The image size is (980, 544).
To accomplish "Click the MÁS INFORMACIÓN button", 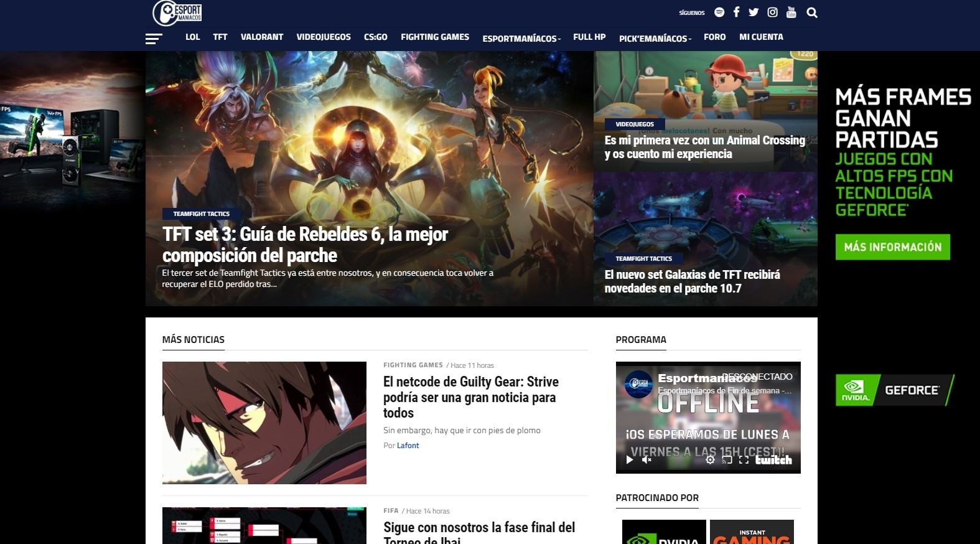I will coord(892,247).
